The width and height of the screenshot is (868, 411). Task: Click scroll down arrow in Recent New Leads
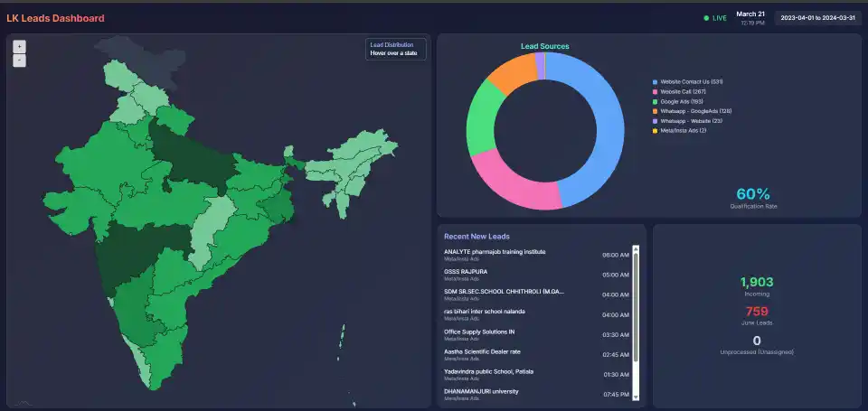[x=636, y=397]
